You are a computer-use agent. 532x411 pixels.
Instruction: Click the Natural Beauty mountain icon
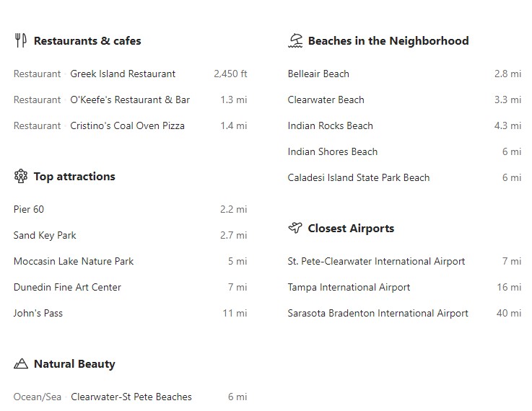coord(20,363)
